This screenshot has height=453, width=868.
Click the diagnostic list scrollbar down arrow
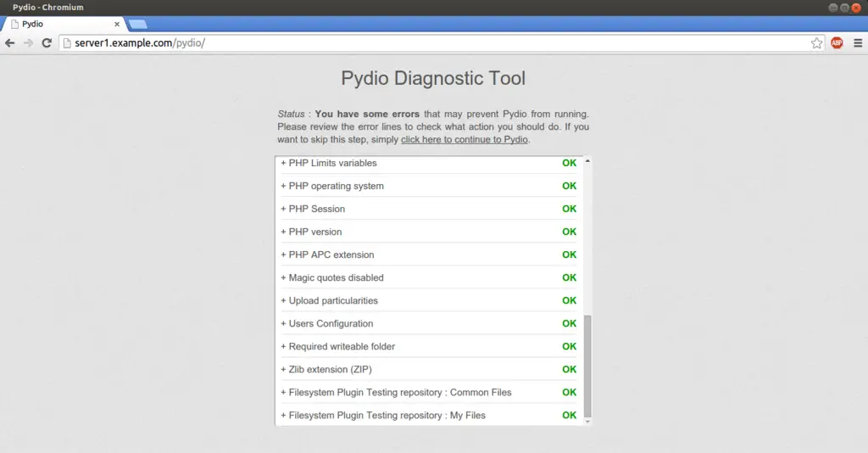(587, 422)
